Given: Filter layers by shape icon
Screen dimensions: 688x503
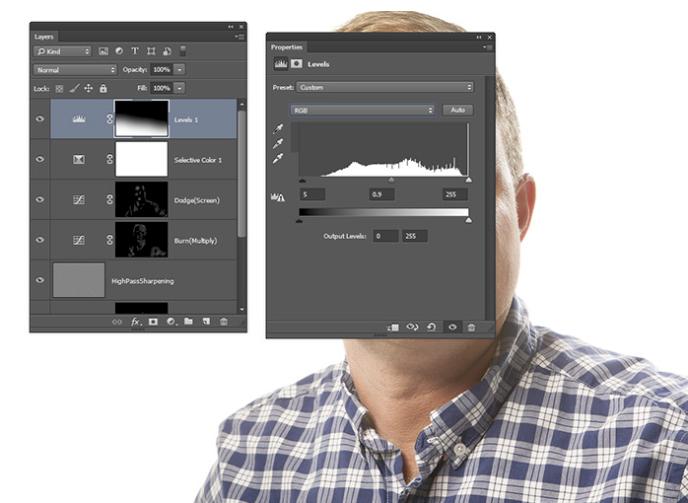Looking at the screenshot, I should pos(151,51).
